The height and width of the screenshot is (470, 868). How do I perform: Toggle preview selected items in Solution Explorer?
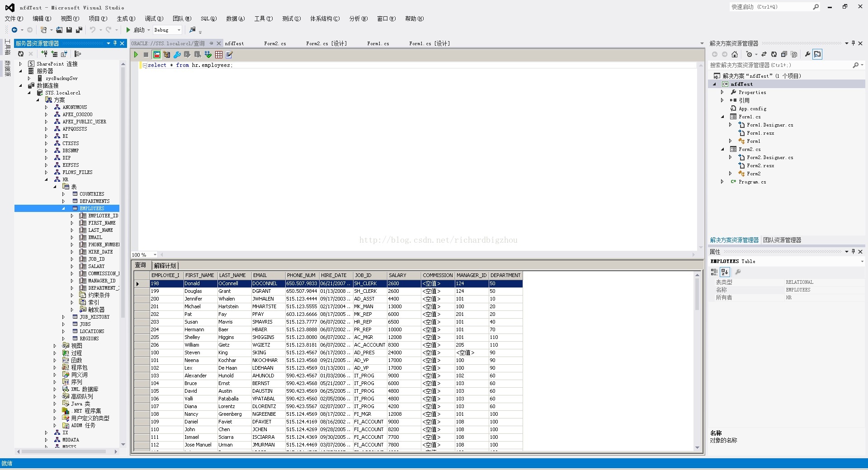pos(817,54)
